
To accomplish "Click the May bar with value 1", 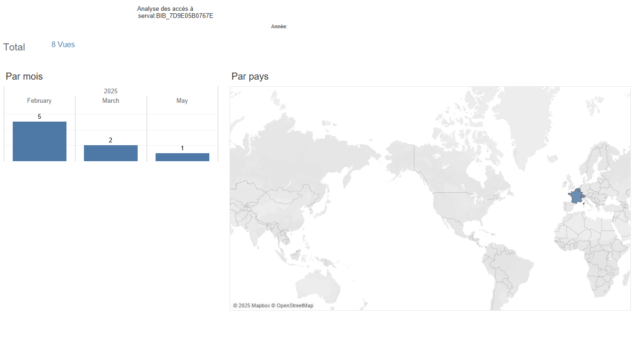I will [x=182, y=157].
